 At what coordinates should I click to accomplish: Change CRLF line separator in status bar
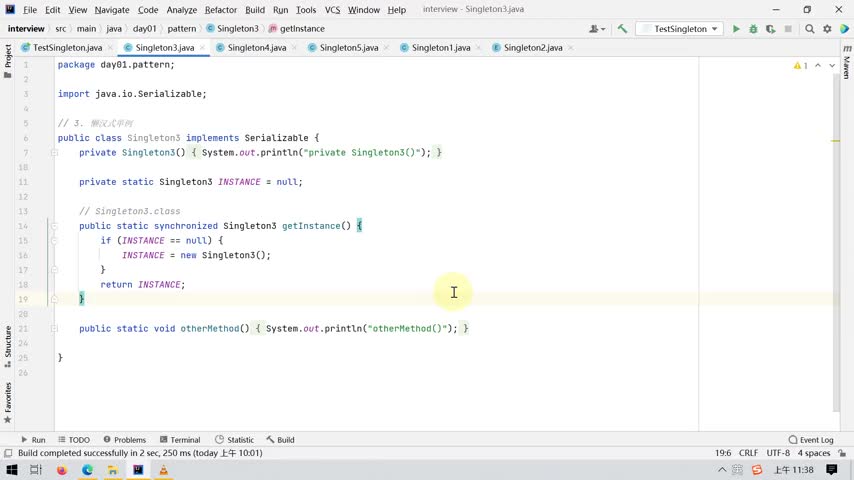click(x=748, y=453)
